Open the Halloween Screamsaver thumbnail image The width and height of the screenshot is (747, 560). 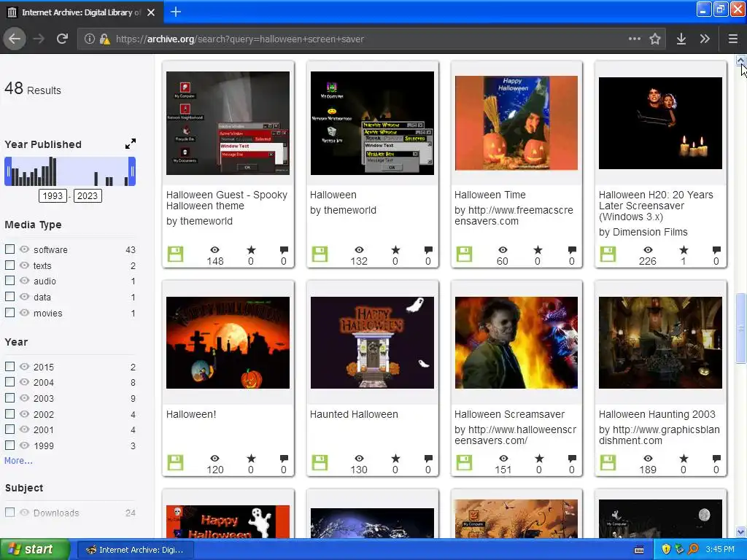click(516, 343)
